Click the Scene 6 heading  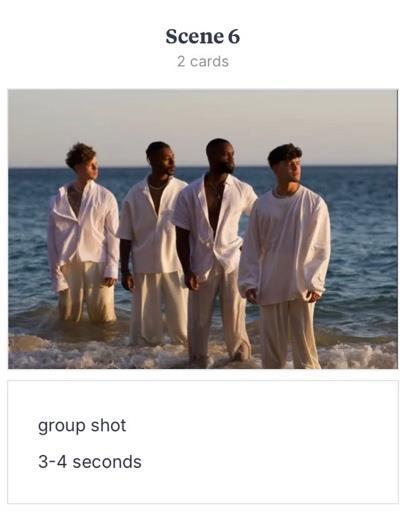(203, 36)
